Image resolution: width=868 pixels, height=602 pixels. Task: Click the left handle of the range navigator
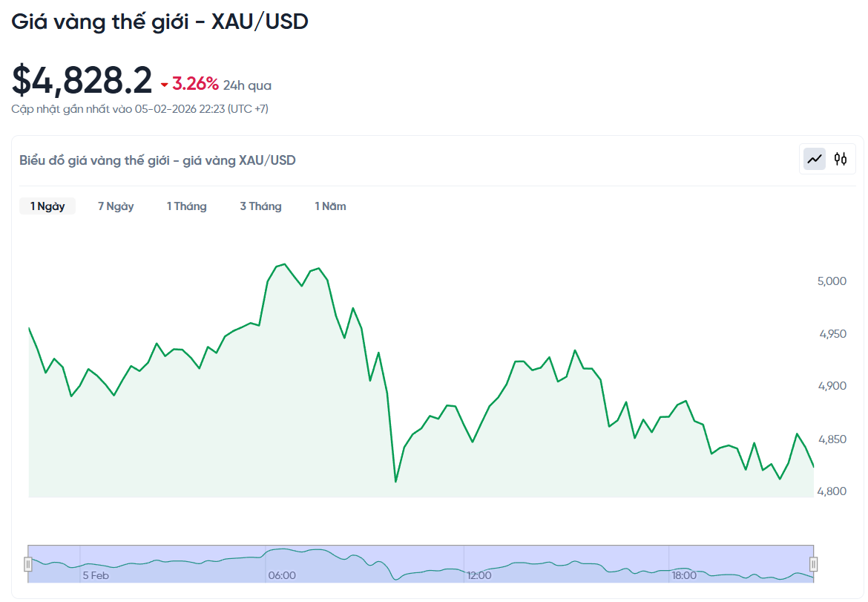pyautogui.click(x=30, y=564)
